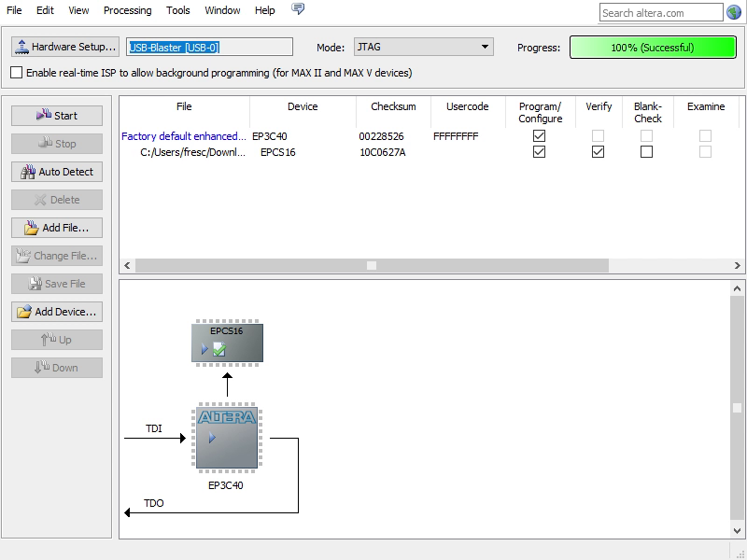Click the EP3C40 Altera chip graphic
747x560 pixels.
click(x=227, y=438)
